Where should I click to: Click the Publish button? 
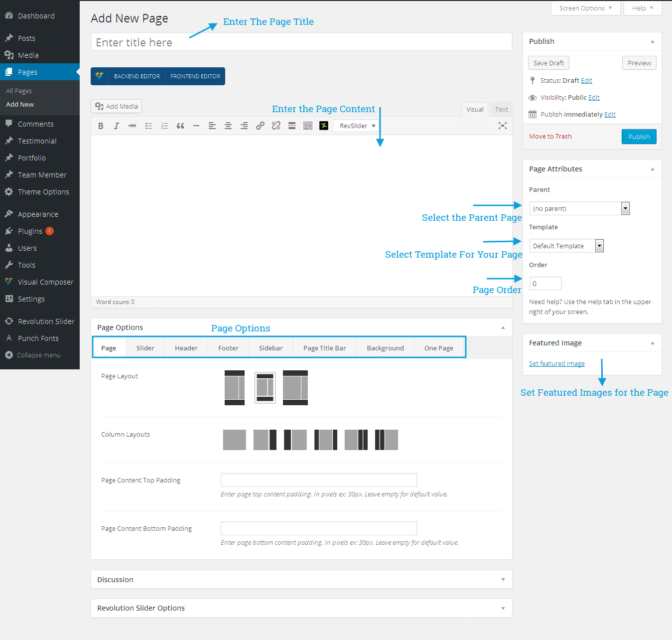tap(639, 137)
